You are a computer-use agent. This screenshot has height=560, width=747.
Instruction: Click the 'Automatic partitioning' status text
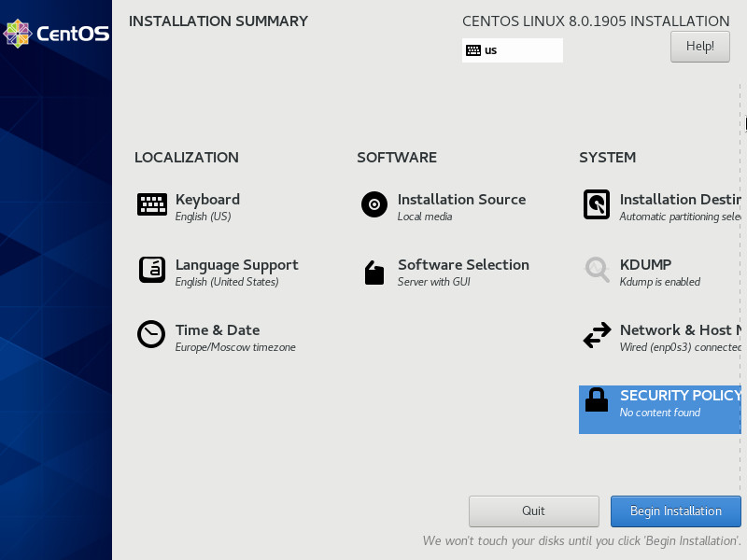point(681,217)
